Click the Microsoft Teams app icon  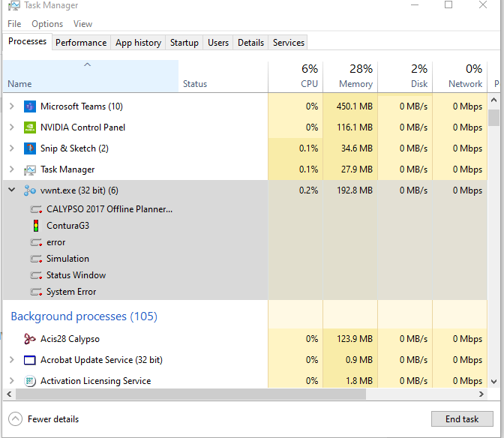tap(30, 106)
